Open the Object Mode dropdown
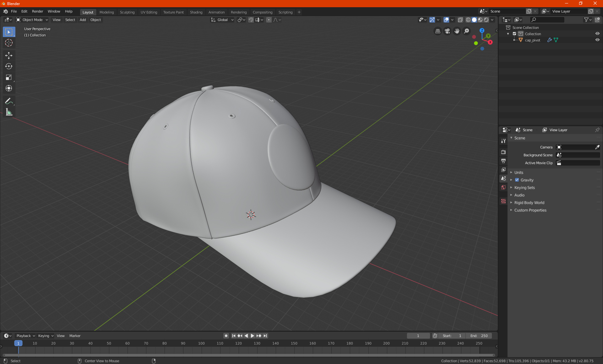Image resolution: width=603 pixels, height=364 pixels. point(32,20)
